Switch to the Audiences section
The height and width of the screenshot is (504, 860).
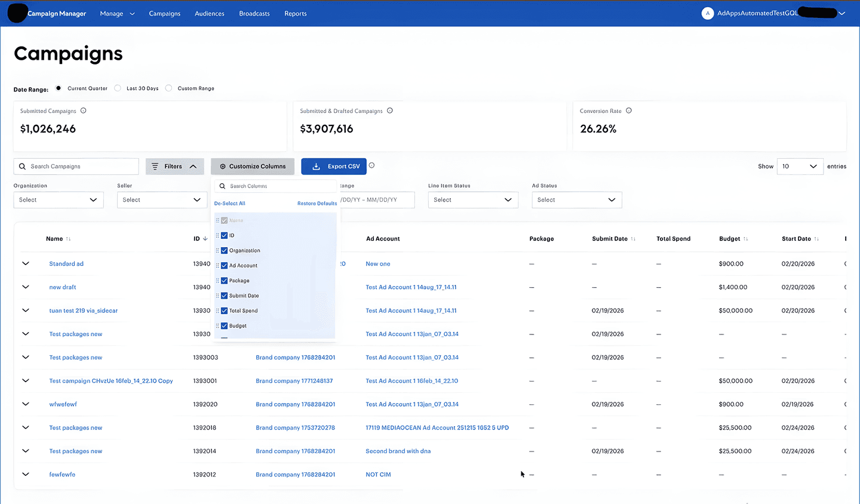point(209,13)
